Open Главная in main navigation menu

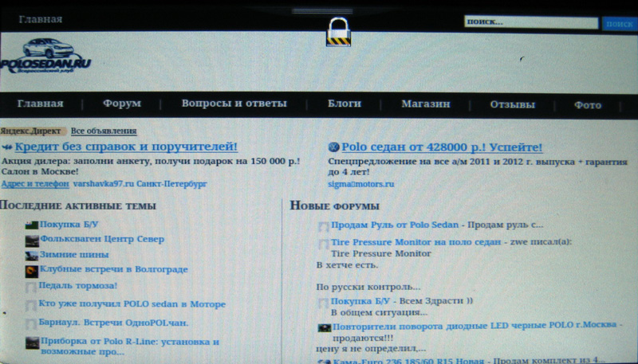click(41, 104)
